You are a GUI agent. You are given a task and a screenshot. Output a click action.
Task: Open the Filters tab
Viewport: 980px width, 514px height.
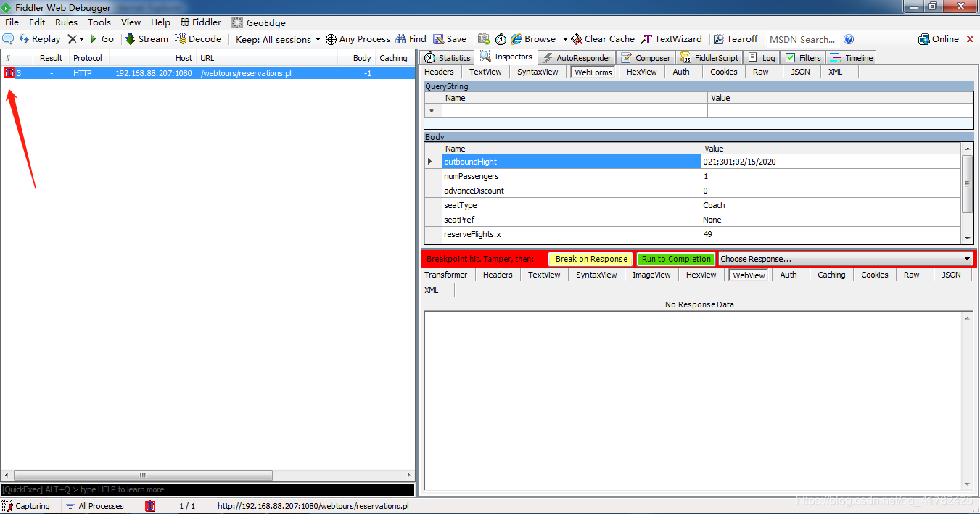pyautogui.click(x=803, y=57)
